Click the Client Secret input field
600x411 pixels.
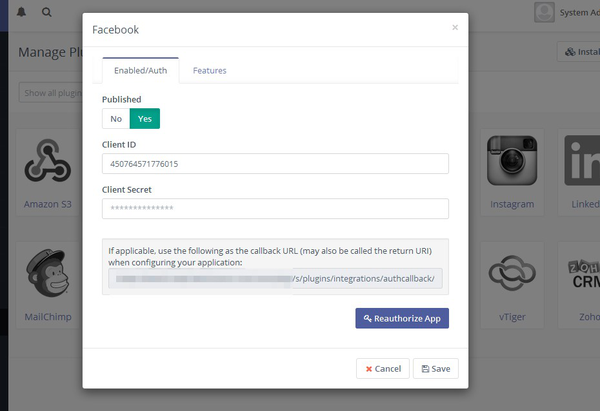tap(275, 209)
